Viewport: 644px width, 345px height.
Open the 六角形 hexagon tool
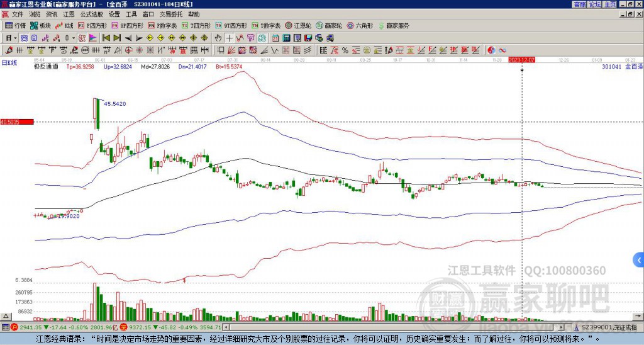click(x=360, y=25)
